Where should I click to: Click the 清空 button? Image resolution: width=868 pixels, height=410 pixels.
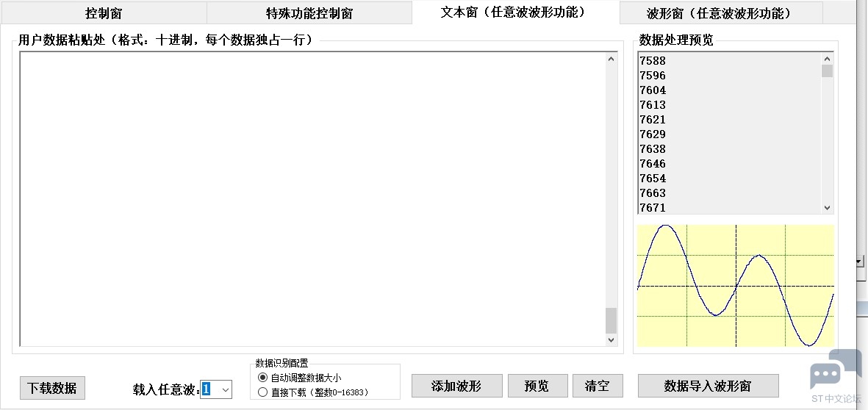click(598, 386)
